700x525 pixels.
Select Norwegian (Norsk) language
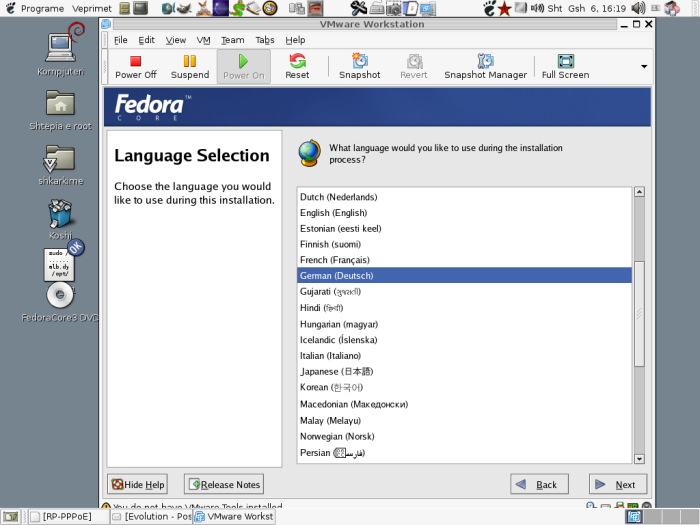pyautogui.click(x=464, y=437)
